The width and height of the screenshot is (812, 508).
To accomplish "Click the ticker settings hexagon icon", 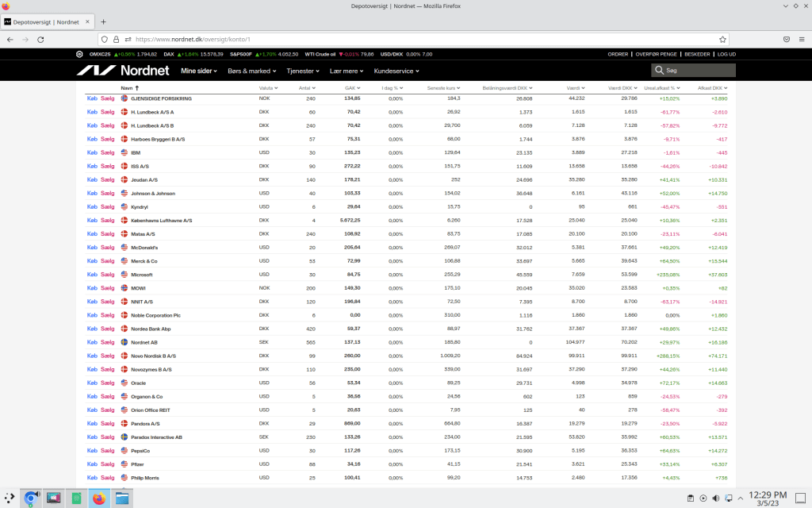I will [x=79, y=54].
